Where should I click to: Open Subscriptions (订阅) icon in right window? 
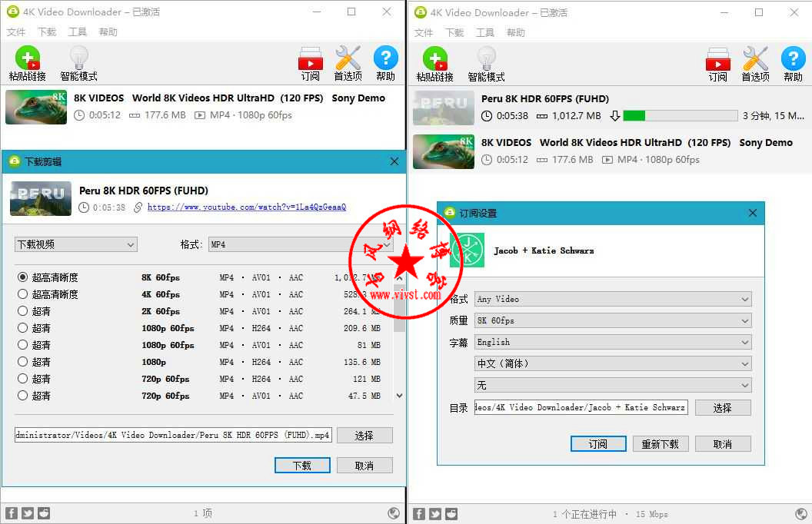[717, 59]
